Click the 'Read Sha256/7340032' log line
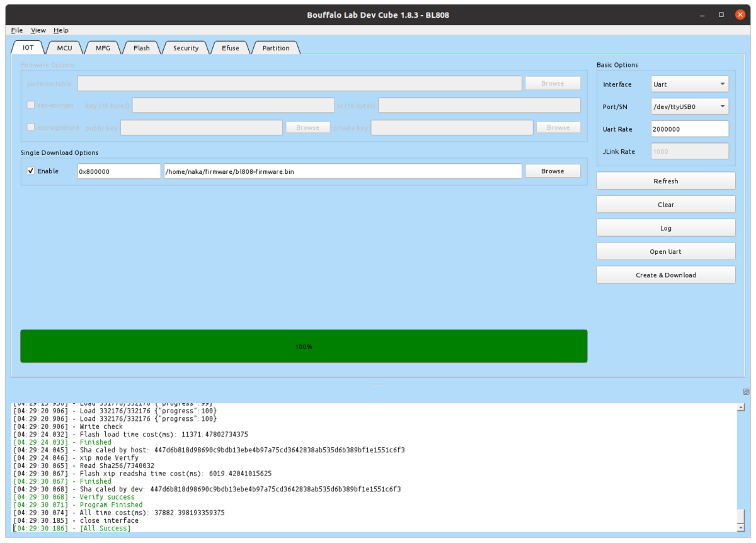The image size is (756, 543). pyautogui.click(x=84, y=466)
